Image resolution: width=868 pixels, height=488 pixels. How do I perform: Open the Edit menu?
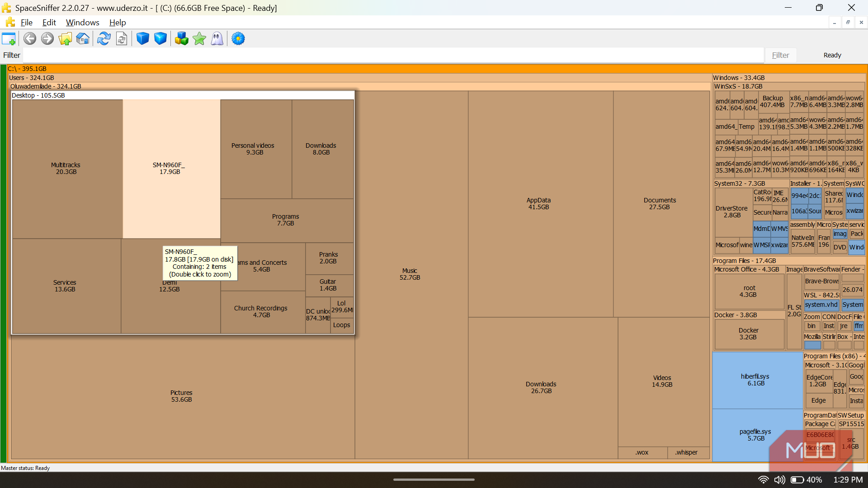[49, 23]
